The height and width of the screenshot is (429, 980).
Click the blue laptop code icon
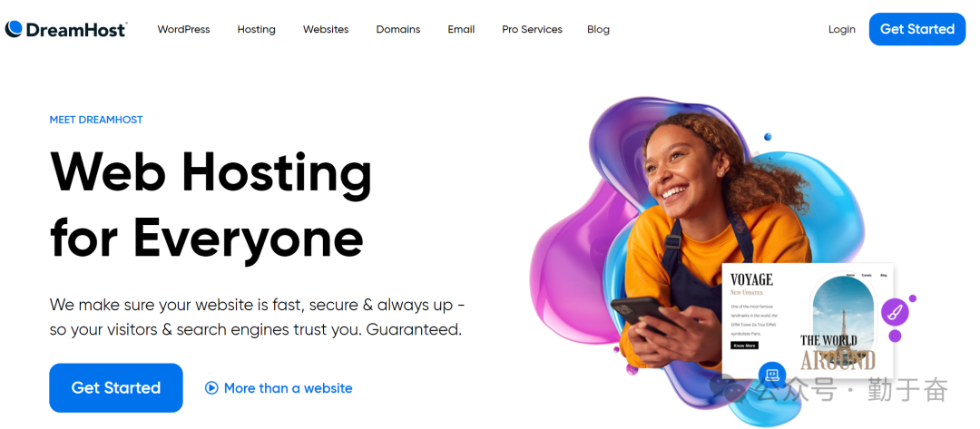click(x=772, y=375)
